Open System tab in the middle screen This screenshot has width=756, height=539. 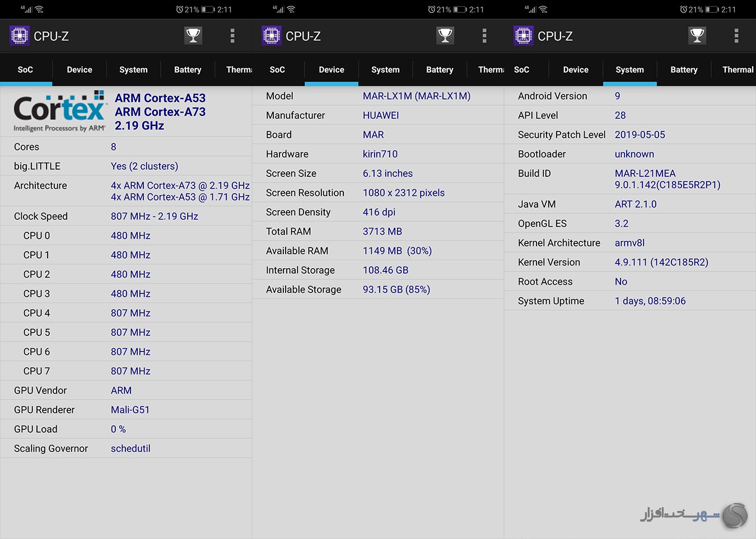[x=385, y=69]
